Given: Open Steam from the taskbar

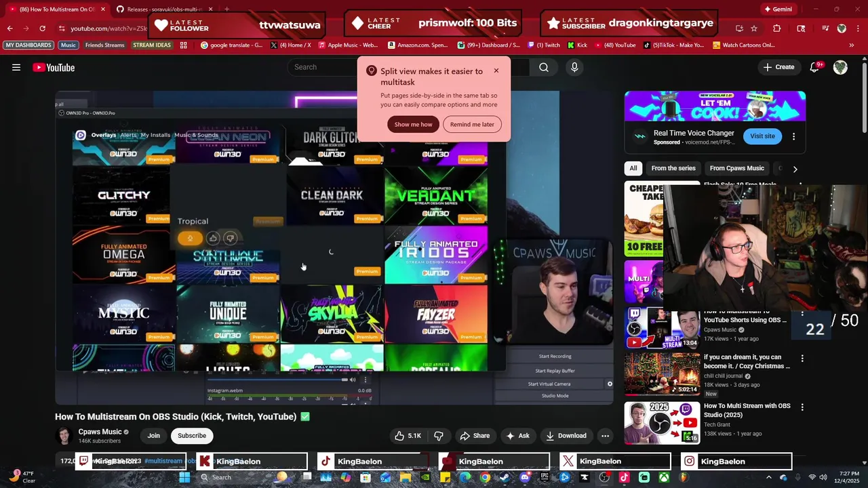Looking at the screenshot, I should (505, 477).
